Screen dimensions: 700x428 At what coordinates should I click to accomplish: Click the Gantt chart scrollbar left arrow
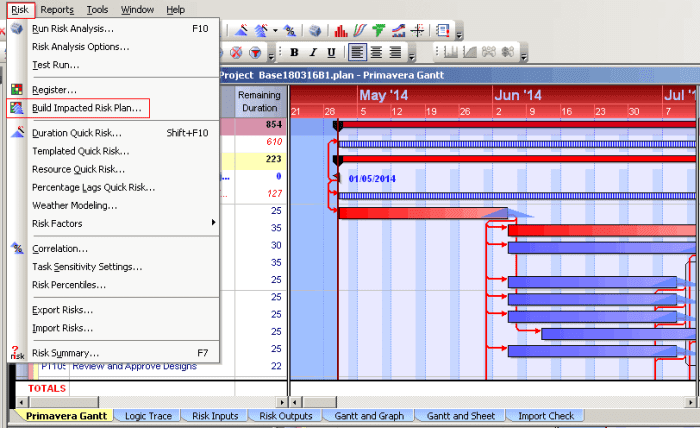point(295,402)
